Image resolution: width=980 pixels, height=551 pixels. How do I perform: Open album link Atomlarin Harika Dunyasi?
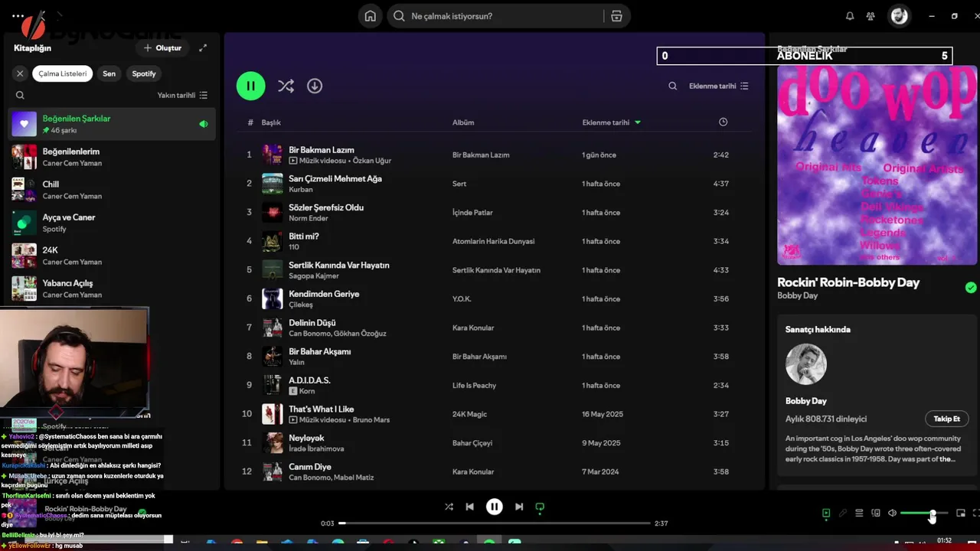click(x=493, y=241)
